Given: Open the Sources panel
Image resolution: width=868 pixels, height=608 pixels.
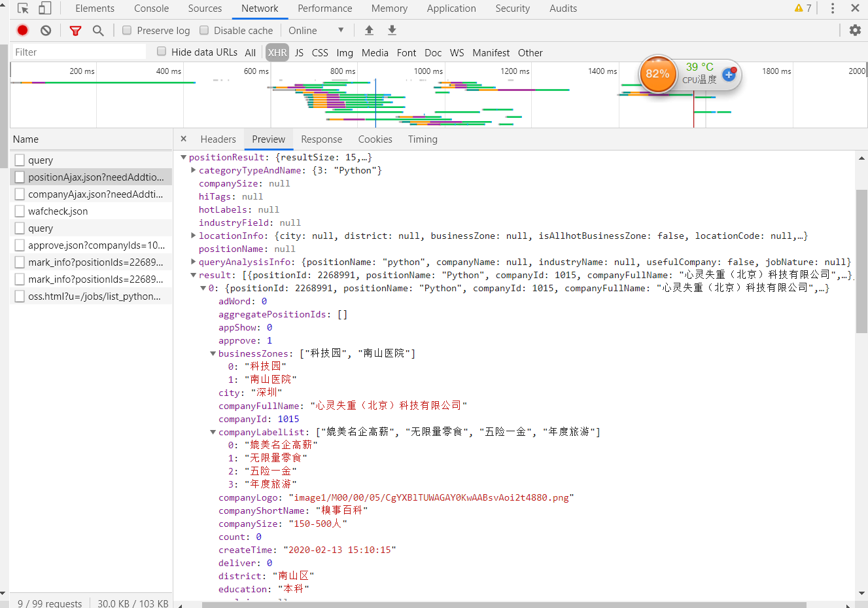Looking at the screenshot, I should (205, 9).
